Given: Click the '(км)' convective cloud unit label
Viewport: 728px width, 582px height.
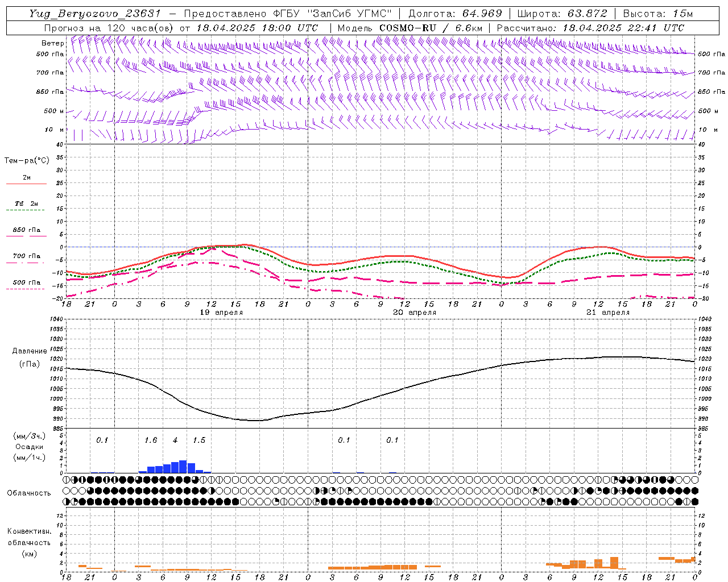Looking at the screenshot, I should coord(30,554).
